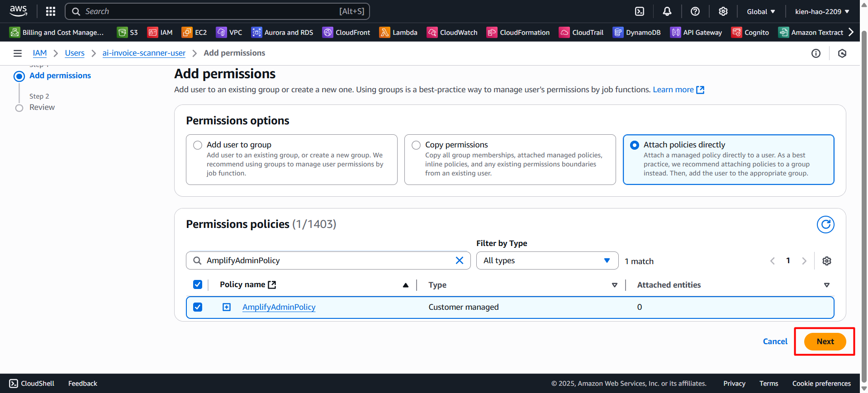Open CloudShell in the footer
The width and height of the screenshot is (868, 393).
pos(32,384)
